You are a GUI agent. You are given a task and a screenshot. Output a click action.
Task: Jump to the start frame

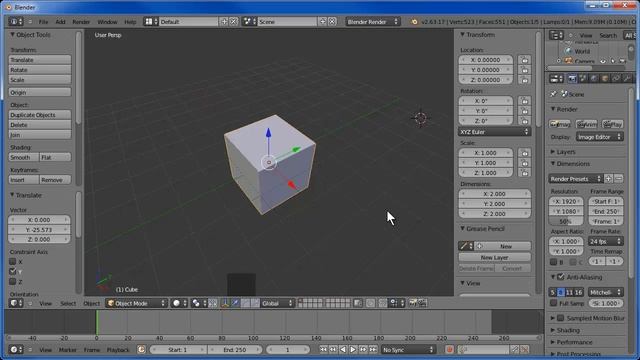(x=323, y=350)
